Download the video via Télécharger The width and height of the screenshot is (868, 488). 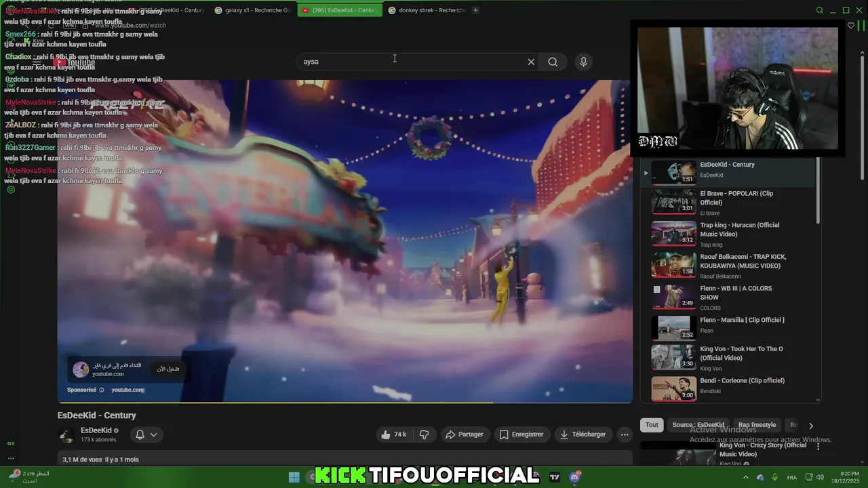tap(583, 434)
